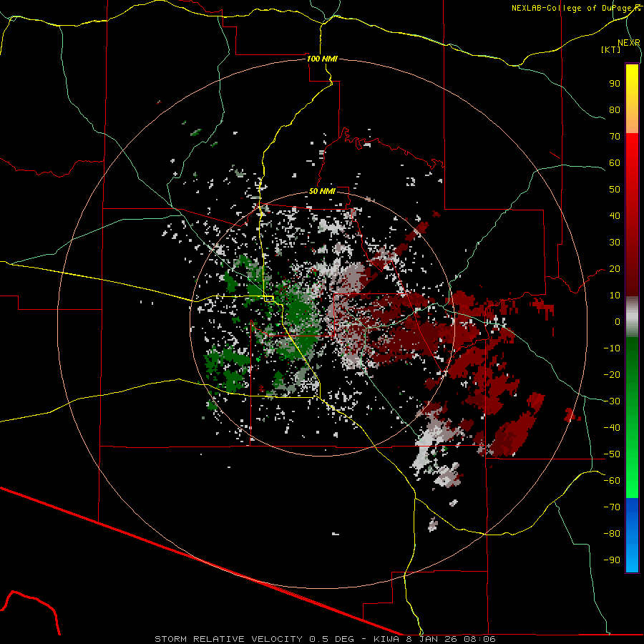Click the KT units label above the color scale
Image resolution: width=644 pixels, height=644 pixels.
pos(611,49)
